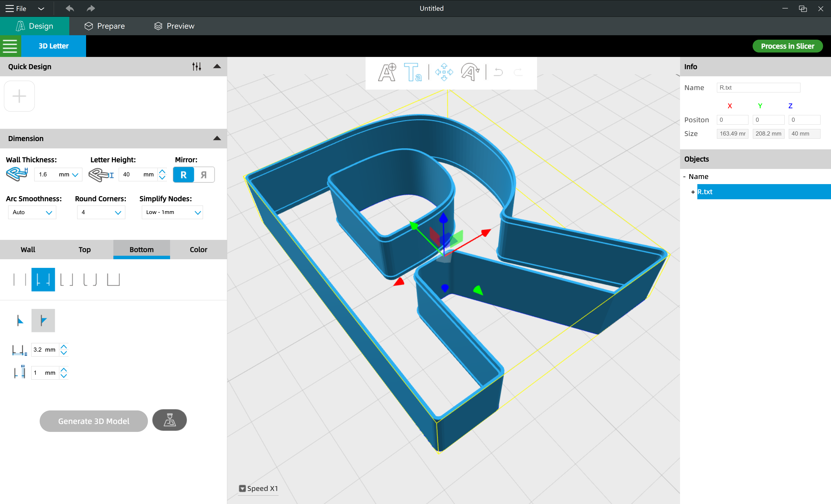The height and width of the screenshot is (504, 831).
Task: Click the dark slicer icon button
Action: (170, 420)
